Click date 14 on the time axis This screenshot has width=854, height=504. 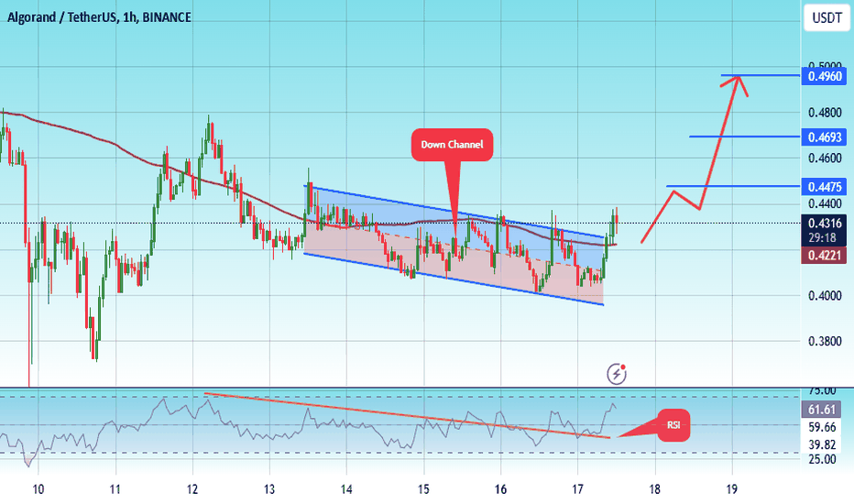click(x=346, y=489)
